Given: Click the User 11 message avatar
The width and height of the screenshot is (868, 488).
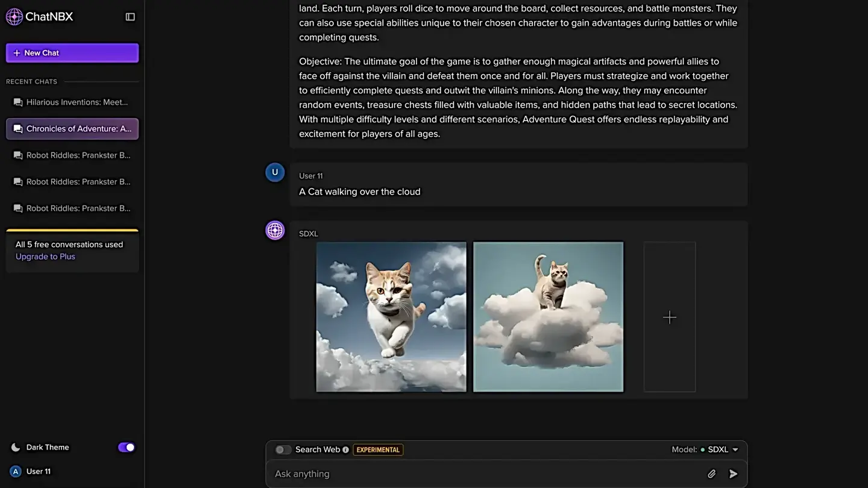Looking at the screenshot, I should 275,172.
